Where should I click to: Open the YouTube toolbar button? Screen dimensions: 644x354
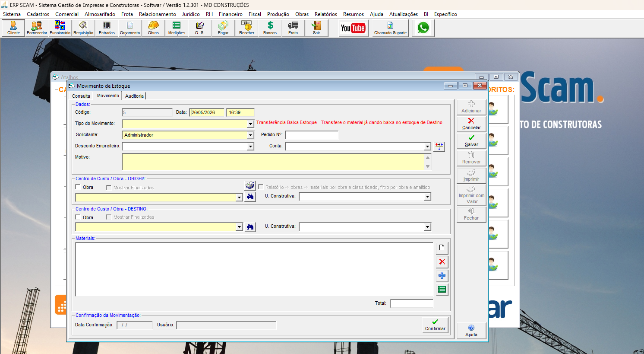(x=353, y=28)
